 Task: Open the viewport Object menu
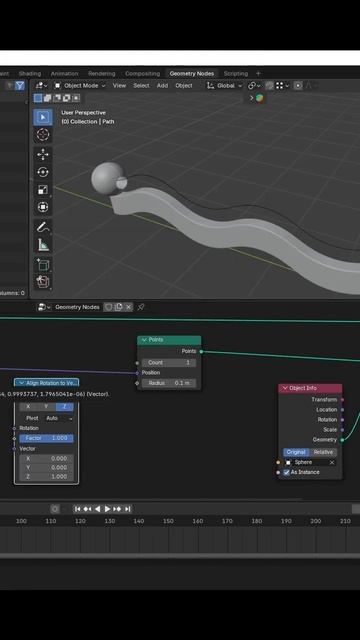click(x=184, y=85)
